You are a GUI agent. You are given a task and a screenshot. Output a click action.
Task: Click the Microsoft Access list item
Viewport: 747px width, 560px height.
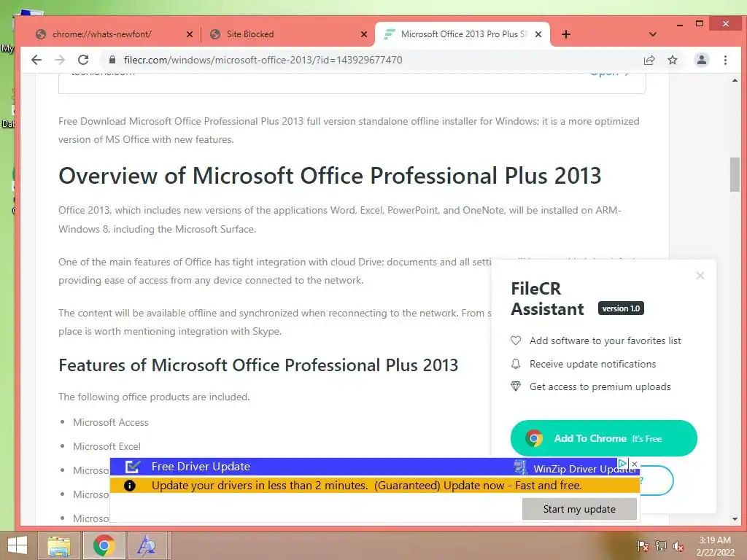pos(111,422)
